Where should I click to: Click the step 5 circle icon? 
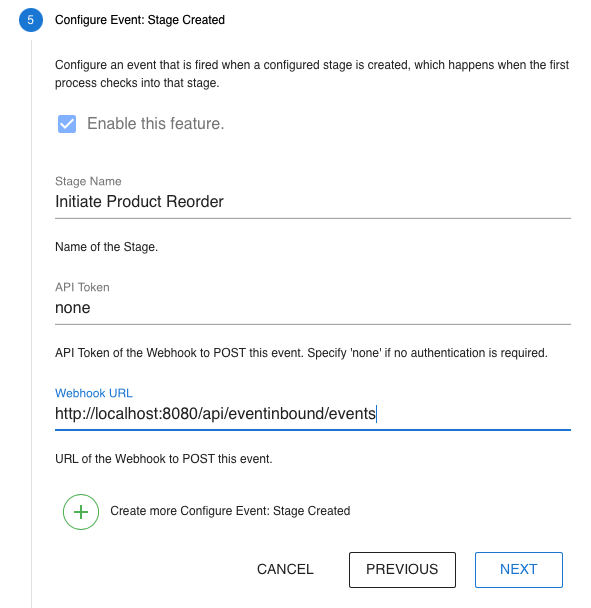(31, 20)
